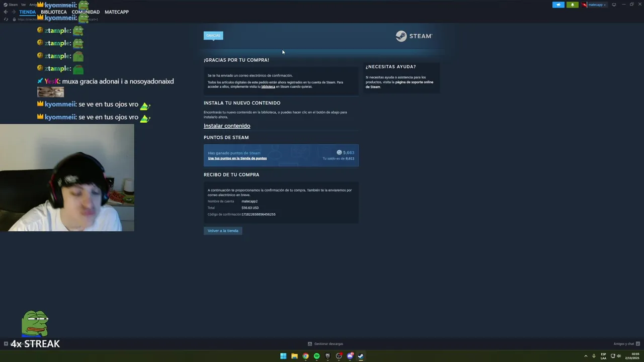Click the Steam taskbar icon
The height and width of the screenshot is (362, 644).
click(361, 356)
